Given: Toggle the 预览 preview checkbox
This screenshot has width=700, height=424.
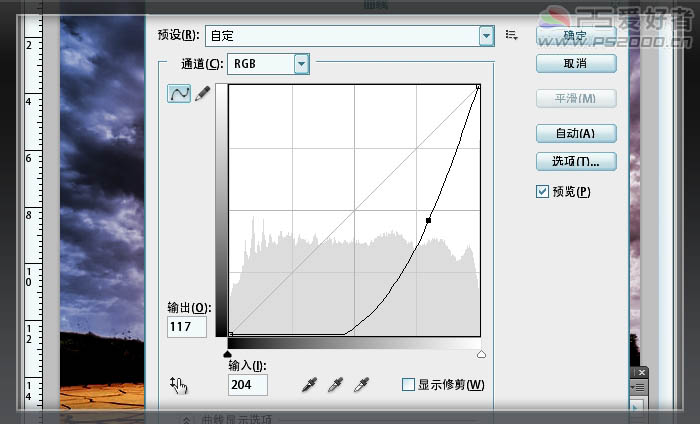Looking at the screenshot, I should click(x=542, y=191).
